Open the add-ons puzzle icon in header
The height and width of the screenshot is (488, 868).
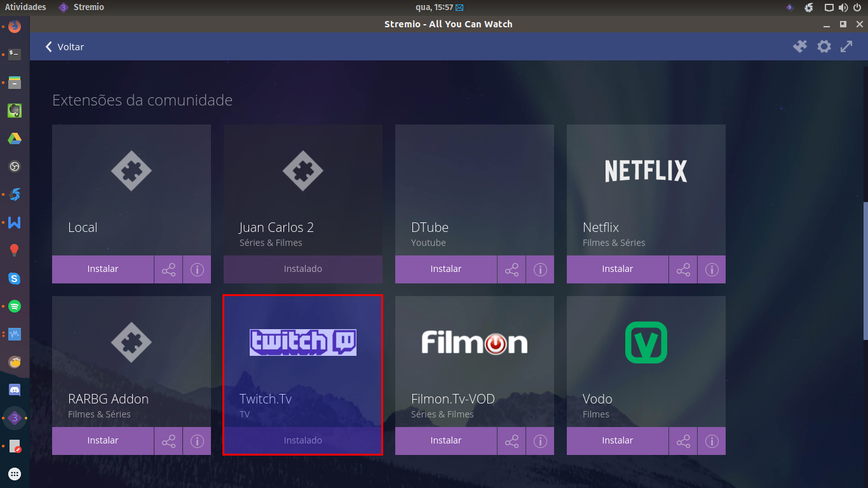coord(800,46)
